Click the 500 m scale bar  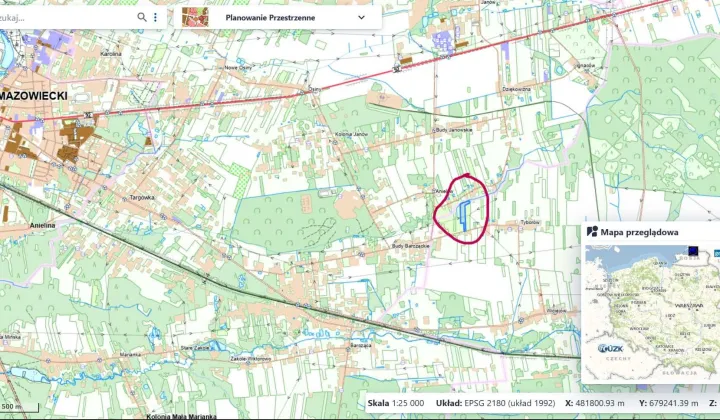pos(19,407)
